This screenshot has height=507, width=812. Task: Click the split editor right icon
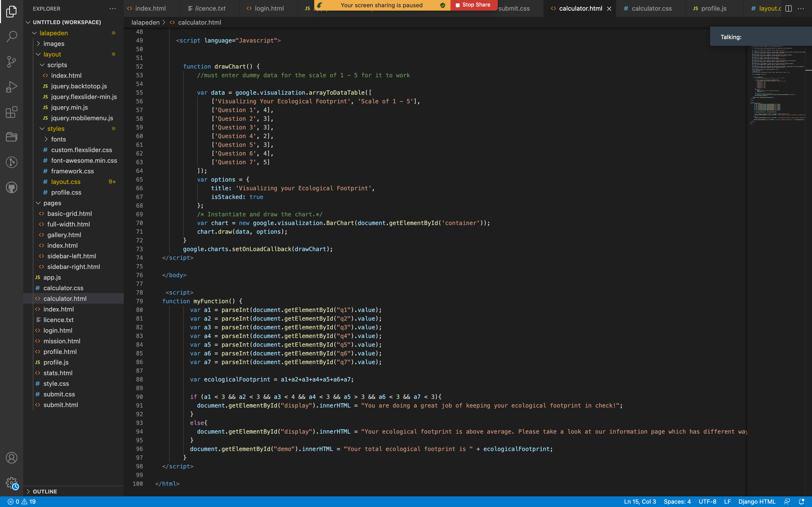pyautogui.click(x=789, y=8)
